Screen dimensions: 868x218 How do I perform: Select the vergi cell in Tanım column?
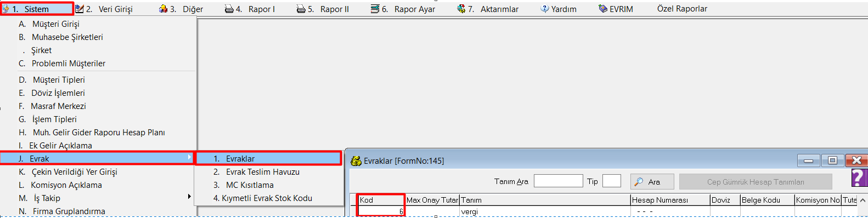pyautogui.click(x=545, y=211)
